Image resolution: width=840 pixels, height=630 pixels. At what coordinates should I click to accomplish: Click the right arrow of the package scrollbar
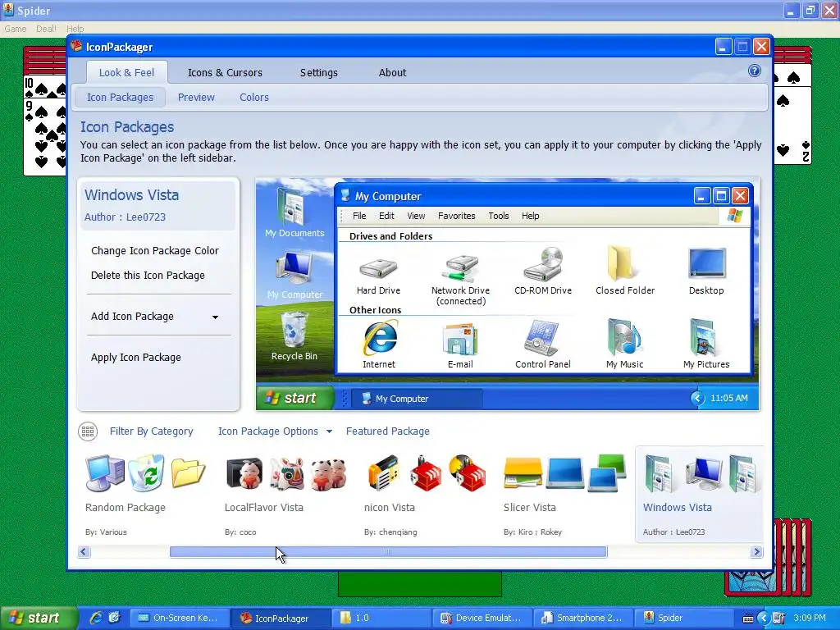756,552
